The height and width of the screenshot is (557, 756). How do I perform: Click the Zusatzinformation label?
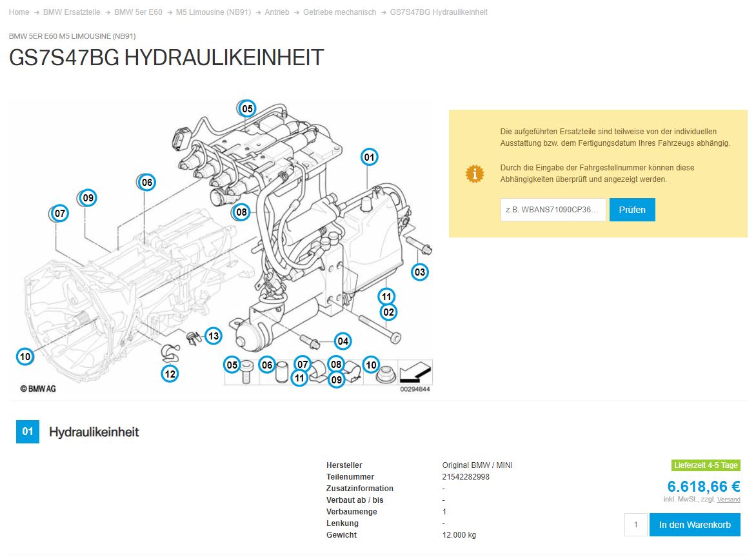[360, 489]
